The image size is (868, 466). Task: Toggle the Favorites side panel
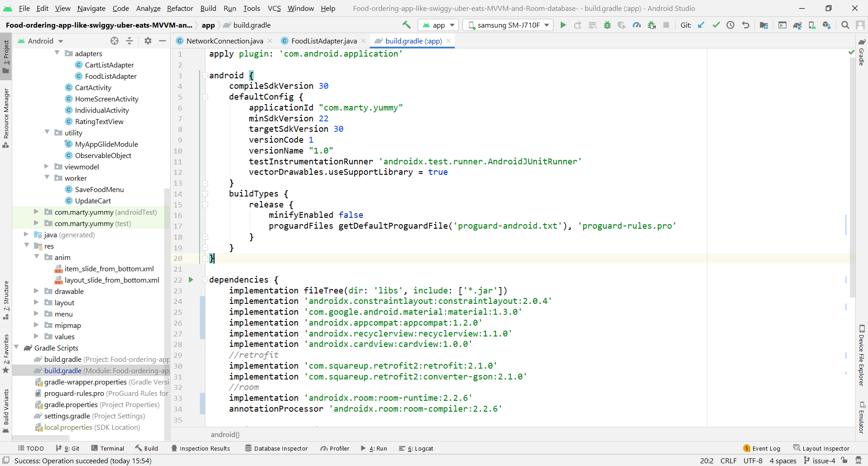(x=6, y=354)
